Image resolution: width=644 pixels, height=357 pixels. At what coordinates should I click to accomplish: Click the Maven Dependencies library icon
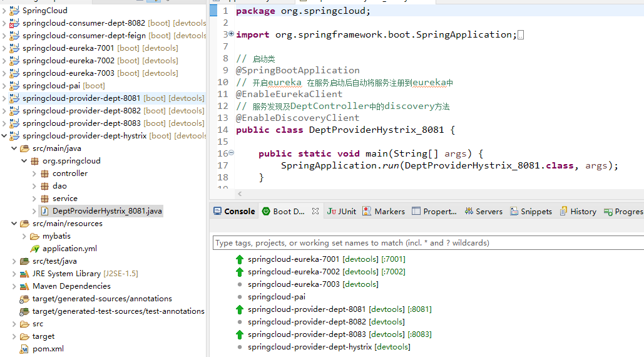coord(24,286)
